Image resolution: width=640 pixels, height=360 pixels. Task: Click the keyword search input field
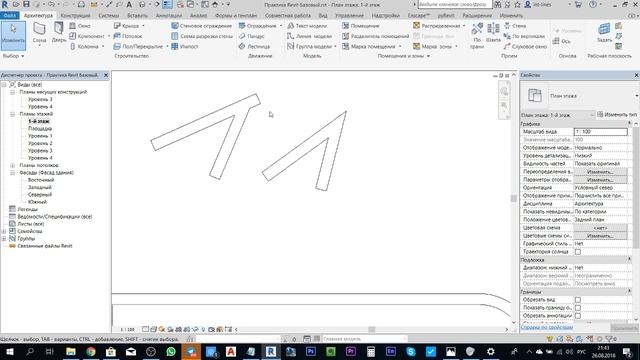pyautogui.click(x=455, y=4)
